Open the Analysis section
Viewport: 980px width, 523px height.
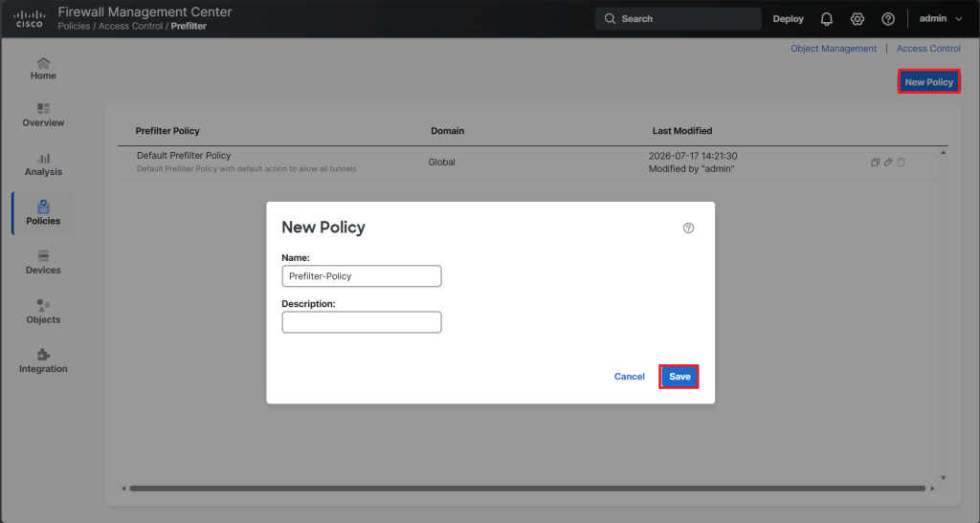point(43,164)
